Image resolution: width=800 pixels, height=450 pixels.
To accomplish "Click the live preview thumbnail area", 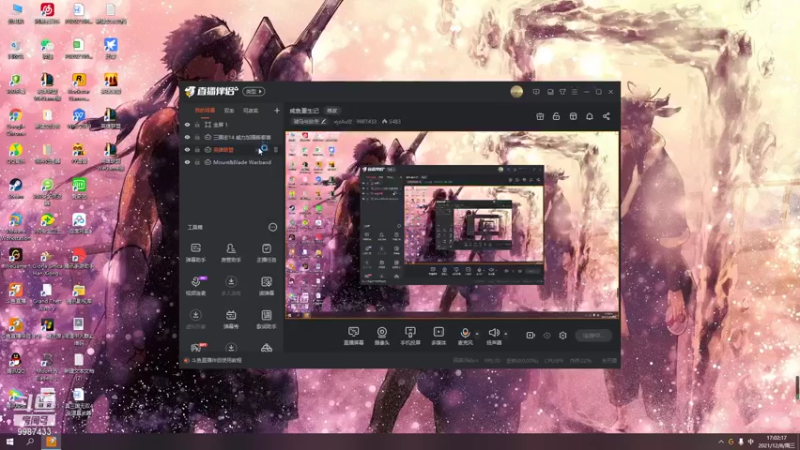I will [x=452, y=225].
